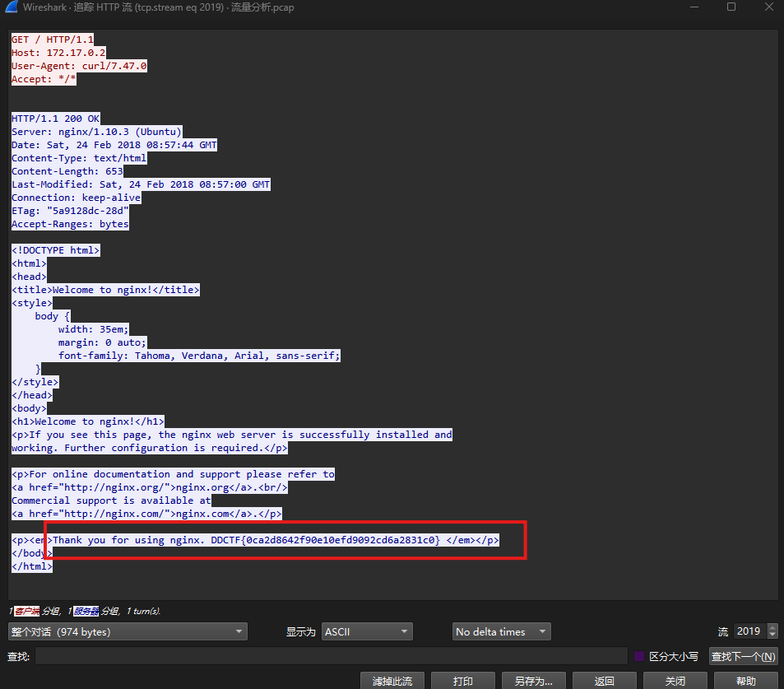Click the Host: 172.17.0.2 header line

[x=58, y=53]
